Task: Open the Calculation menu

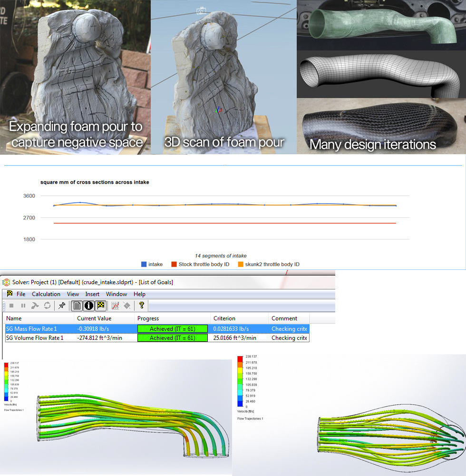Action: click(46, 294)
